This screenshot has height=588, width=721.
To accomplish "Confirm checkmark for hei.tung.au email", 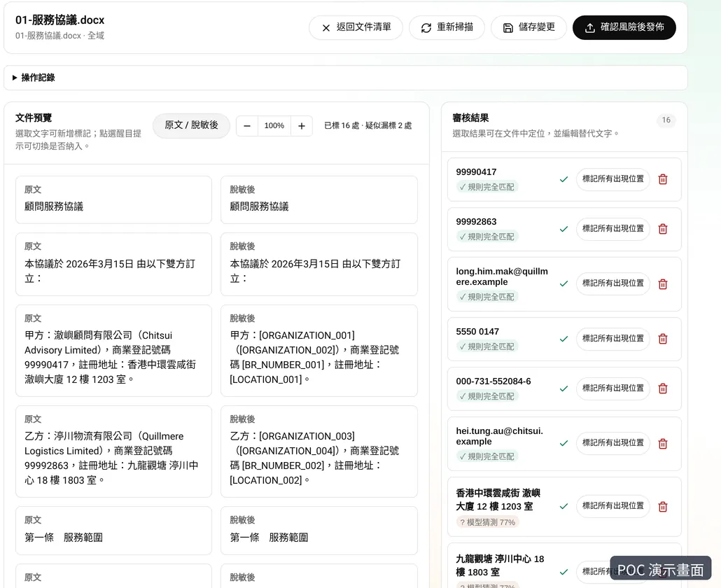I will pos(563,443).
